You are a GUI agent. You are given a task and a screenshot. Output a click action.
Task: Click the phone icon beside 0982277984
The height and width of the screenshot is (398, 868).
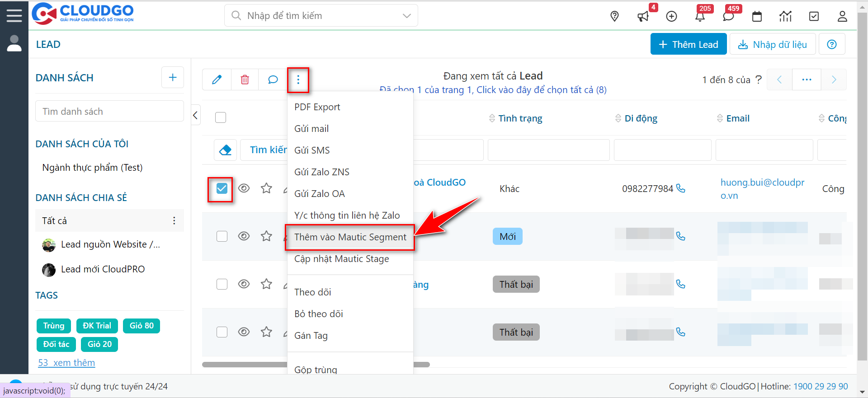[x=680, y=188]
